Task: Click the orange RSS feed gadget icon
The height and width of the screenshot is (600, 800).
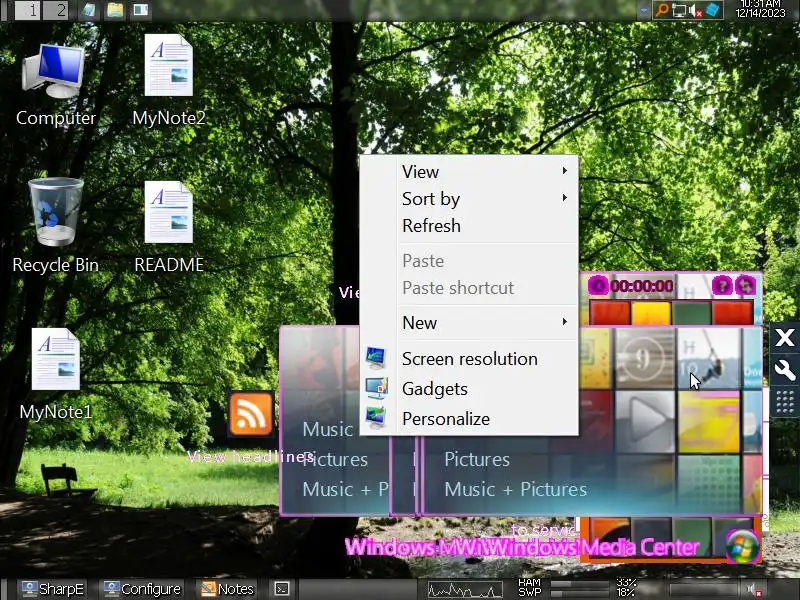Action: coord(251,414)
